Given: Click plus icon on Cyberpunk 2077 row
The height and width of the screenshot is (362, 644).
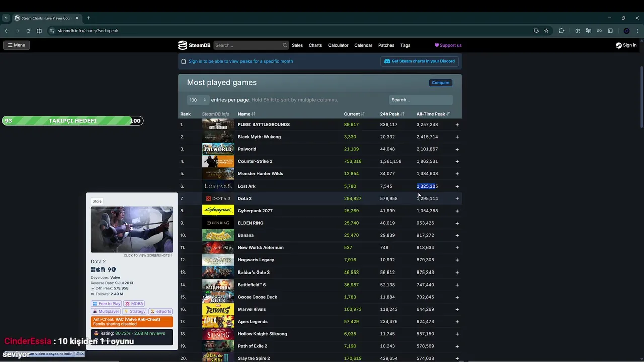Looking at the screenshot, I should tap(457, 211).
